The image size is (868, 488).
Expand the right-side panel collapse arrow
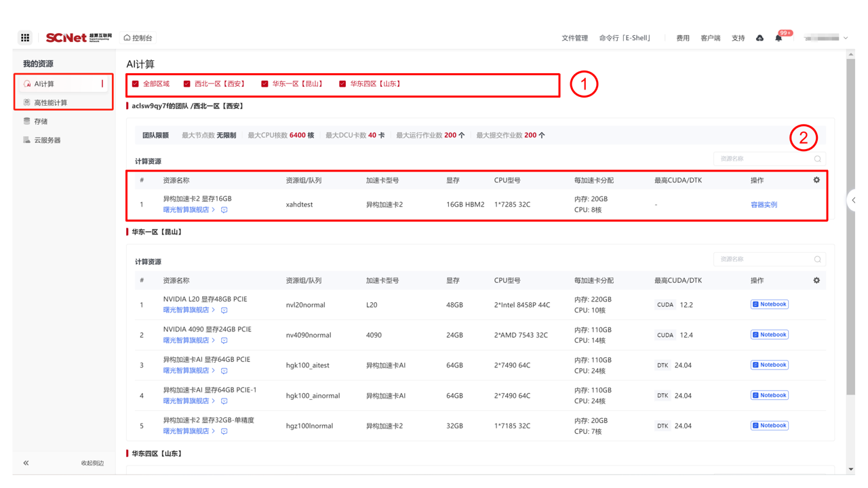pos(853,200)
